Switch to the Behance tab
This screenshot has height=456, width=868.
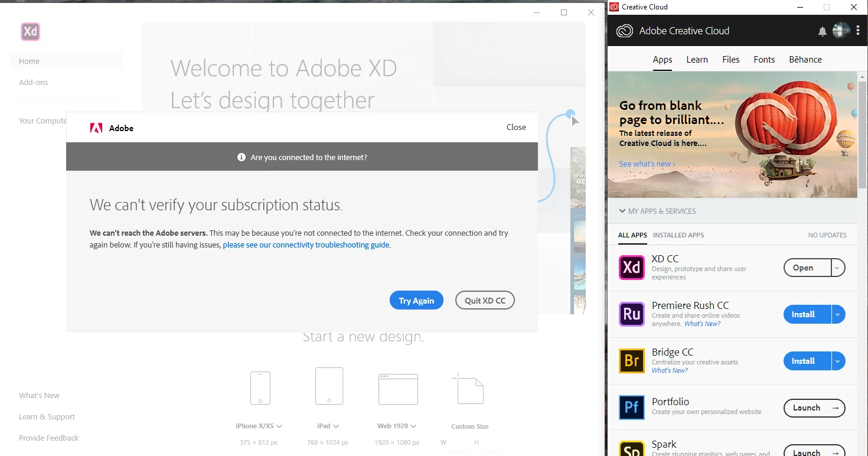(805, 60)
